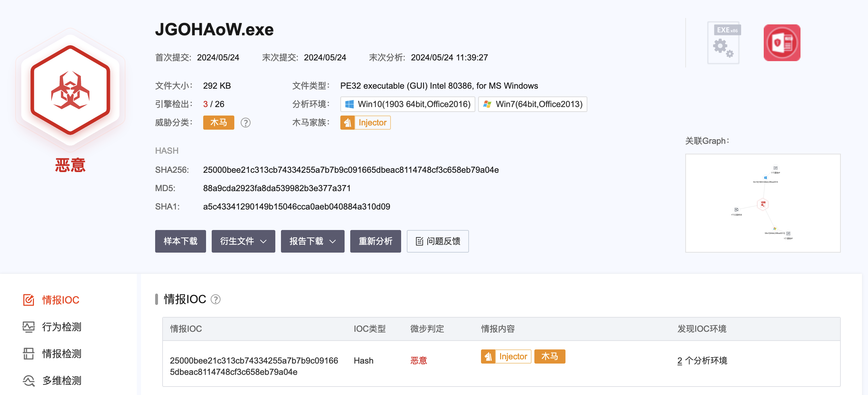868x395 pixels.
Task: Click the Windows logo in Win10 environment tag
Action: 349,104
